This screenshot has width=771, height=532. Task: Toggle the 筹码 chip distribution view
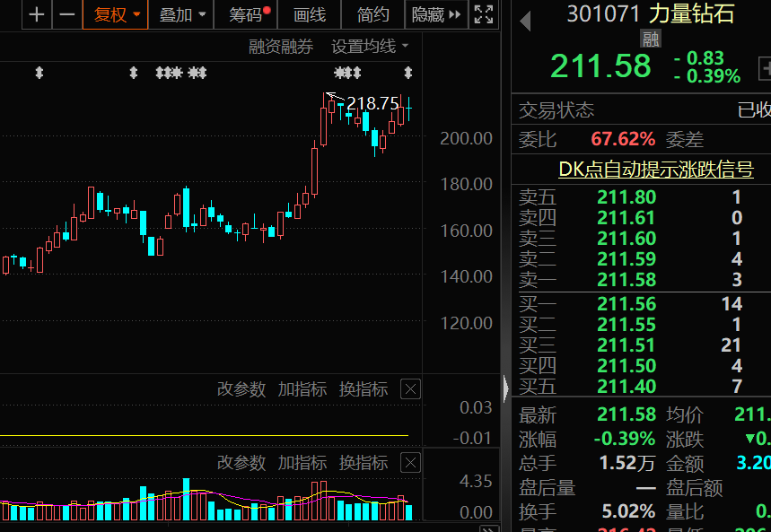[249, 14]
